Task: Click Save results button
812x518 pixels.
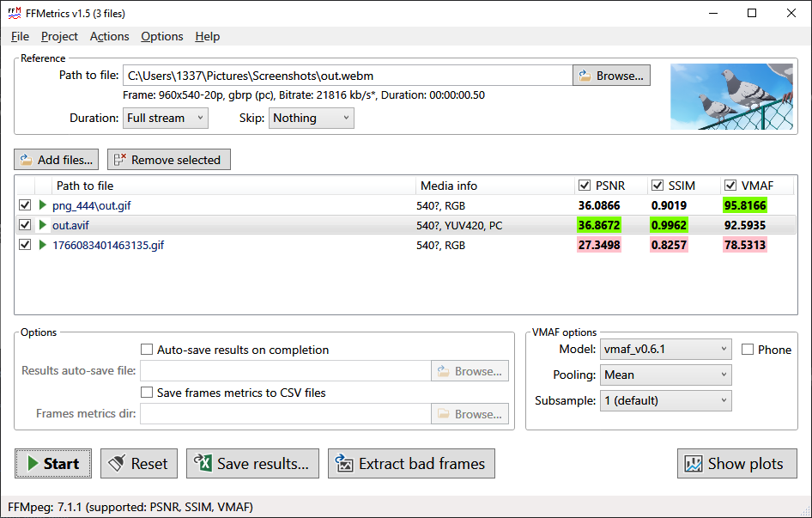Action: pyautogui.click(x=252, y=463)
